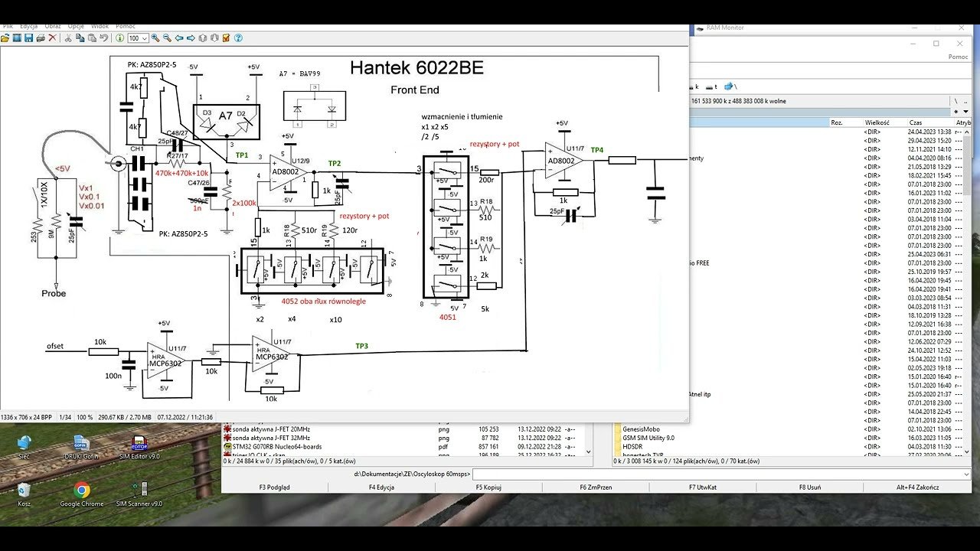Zoom in with the magnifier plus icon
The width and height of the screenshot is (980, 551).
pyautogui.click(x=155, y=37)
